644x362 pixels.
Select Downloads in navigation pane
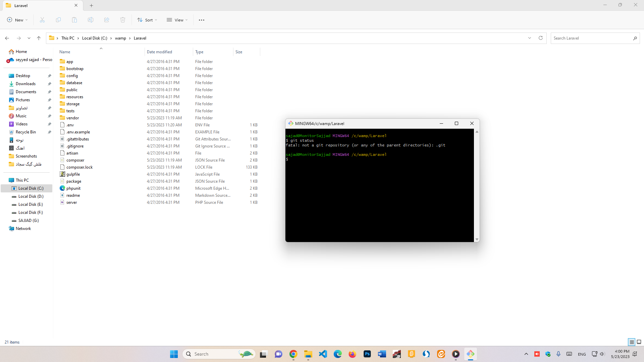25,84
